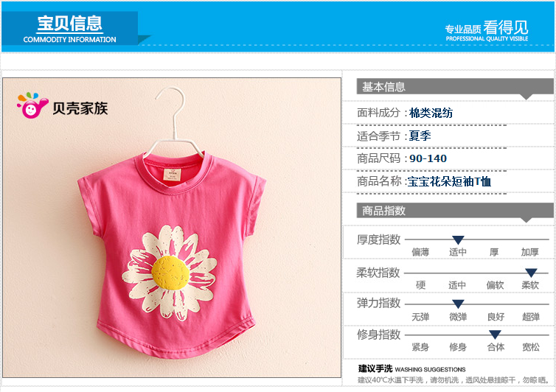
Task: Click the neck label tag on the shirt
Action: click(172, 175)
